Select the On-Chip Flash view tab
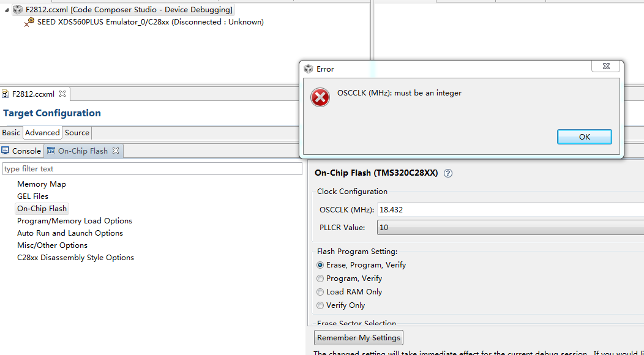The image size is (644, 355). click(x=83, y=151)
